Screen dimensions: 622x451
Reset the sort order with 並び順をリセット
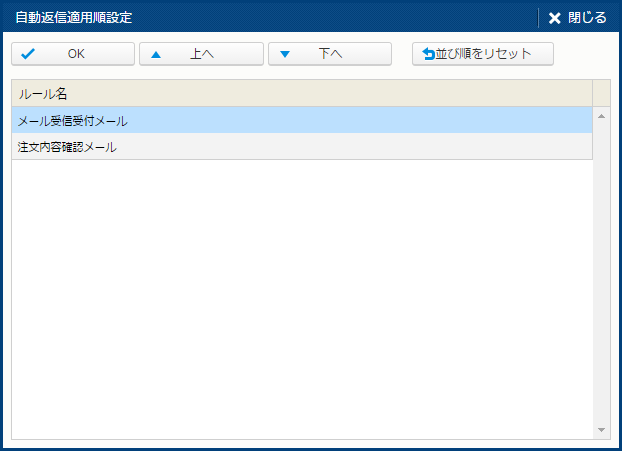483,54
